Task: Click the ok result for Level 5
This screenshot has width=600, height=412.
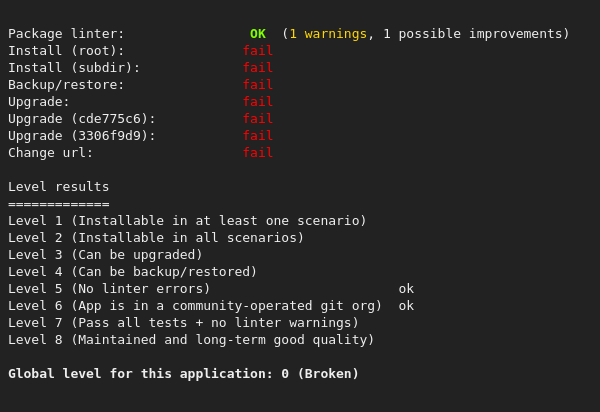Action: [406, 289]
